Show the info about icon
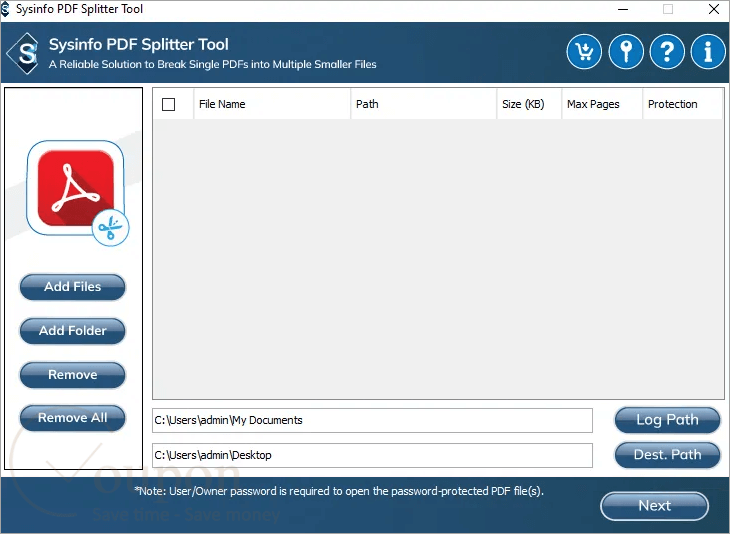The width and height of the screenshot is (730, 534). (708, 52)
